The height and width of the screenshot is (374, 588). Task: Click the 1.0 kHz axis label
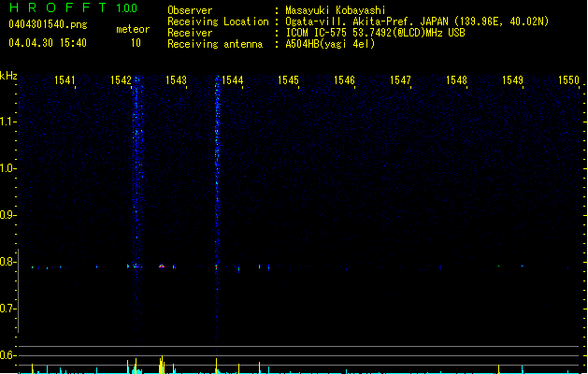pyautogui.click(x=7, y=168)
